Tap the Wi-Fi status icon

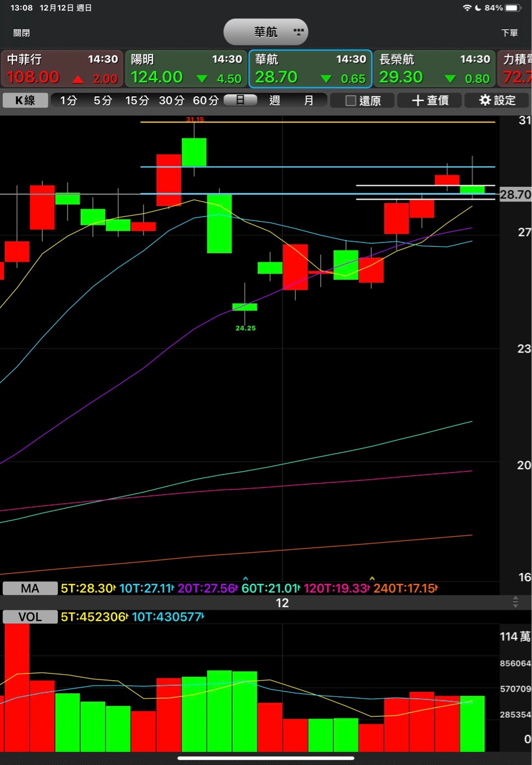467,8
